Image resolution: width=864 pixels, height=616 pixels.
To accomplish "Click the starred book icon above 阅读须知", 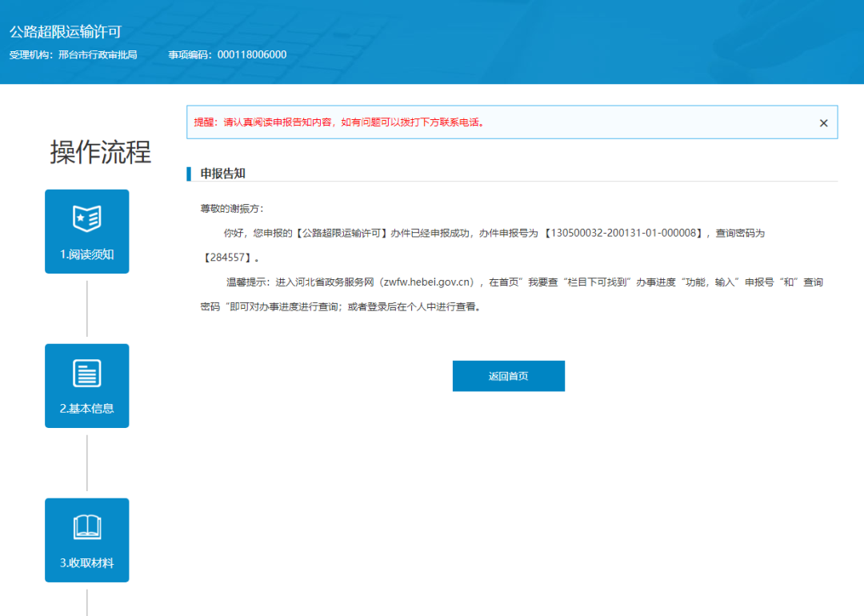I will (x=86, y=218).
